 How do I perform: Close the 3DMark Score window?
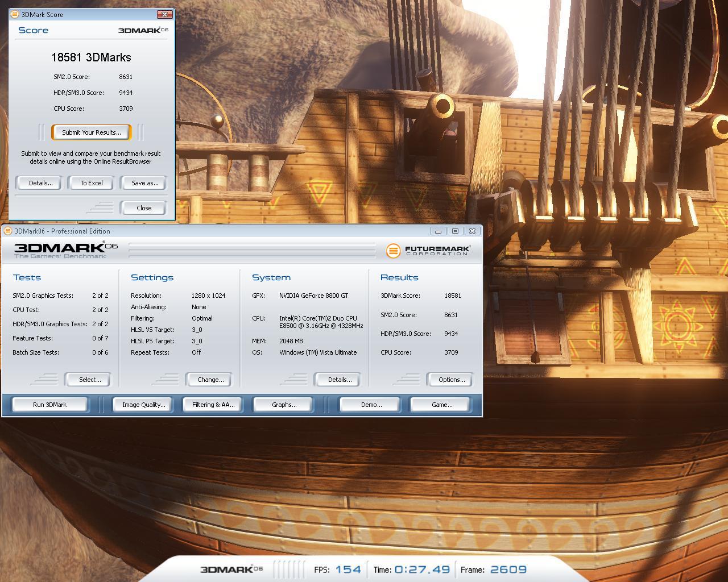164,14
